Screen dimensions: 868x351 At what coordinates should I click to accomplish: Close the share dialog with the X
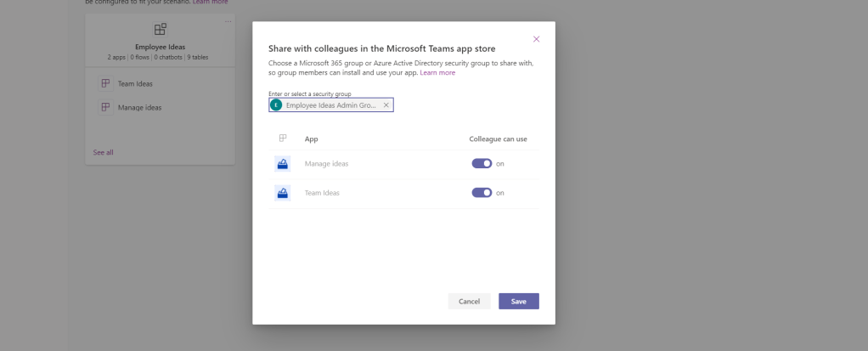[x=536, y=39]
